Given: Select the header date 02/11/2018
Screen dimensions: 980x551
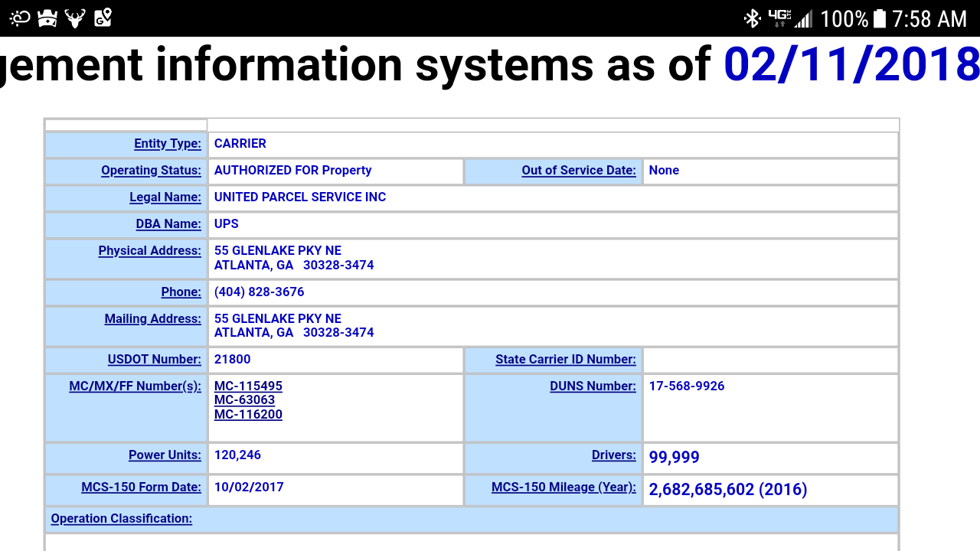Looking at the screenshot, I should click(851, 65).
